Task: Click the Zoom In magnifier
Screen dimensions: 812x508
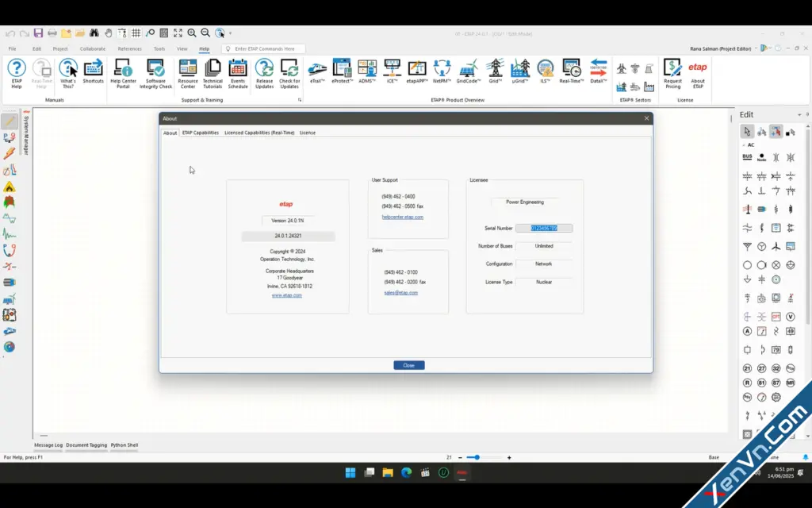Action: [x=192, y=33]
